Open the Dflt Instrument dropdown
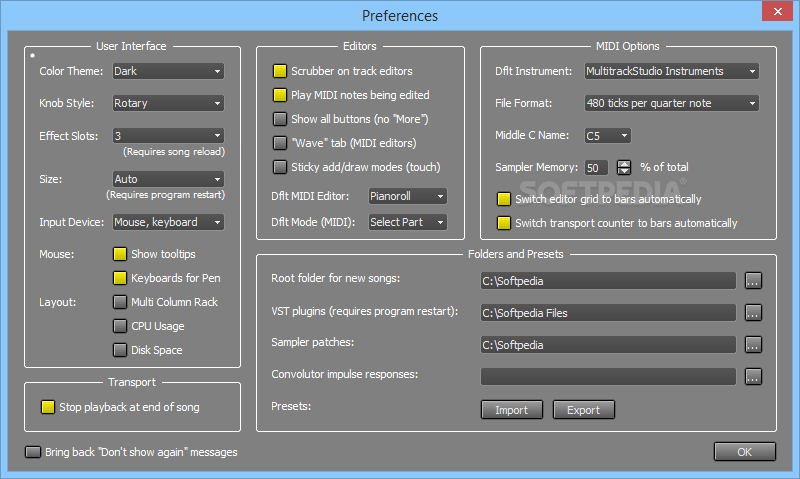 (x=671, y=71)
